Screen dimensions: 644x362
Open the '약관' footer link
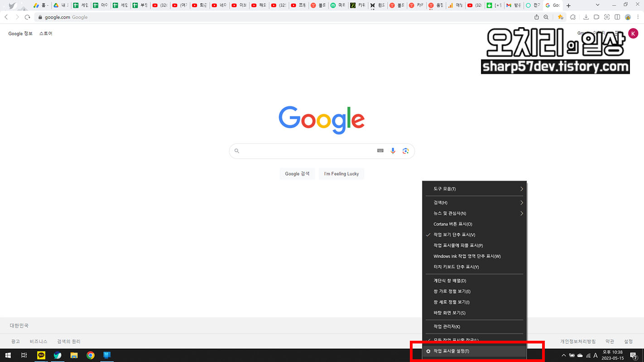pyautogui.click(x=610, y=342)
